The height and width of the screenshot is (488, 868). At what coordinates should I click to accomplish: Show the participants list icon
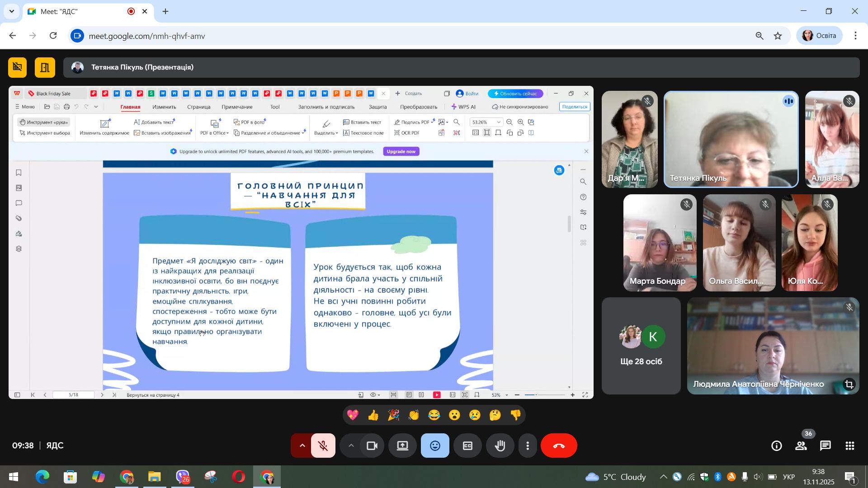(801, 446)
